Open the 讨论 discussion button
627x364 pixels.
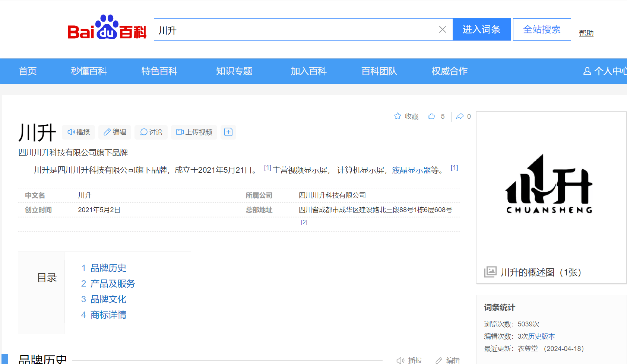tap(151, 132)
